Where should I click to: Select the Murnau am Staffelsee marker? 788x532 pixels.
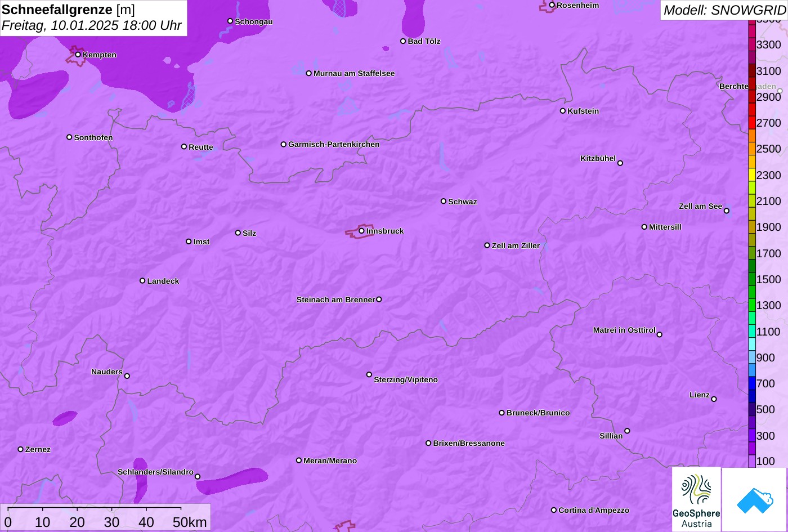pyautogui.click(x=309, y=73)
